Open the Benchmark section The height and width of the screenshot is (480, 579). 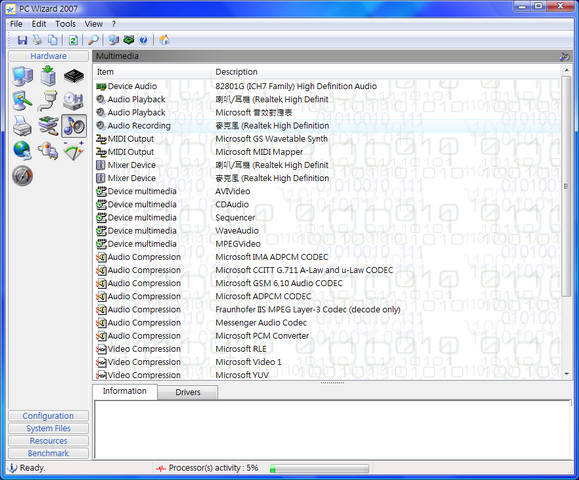click(48, 453)
